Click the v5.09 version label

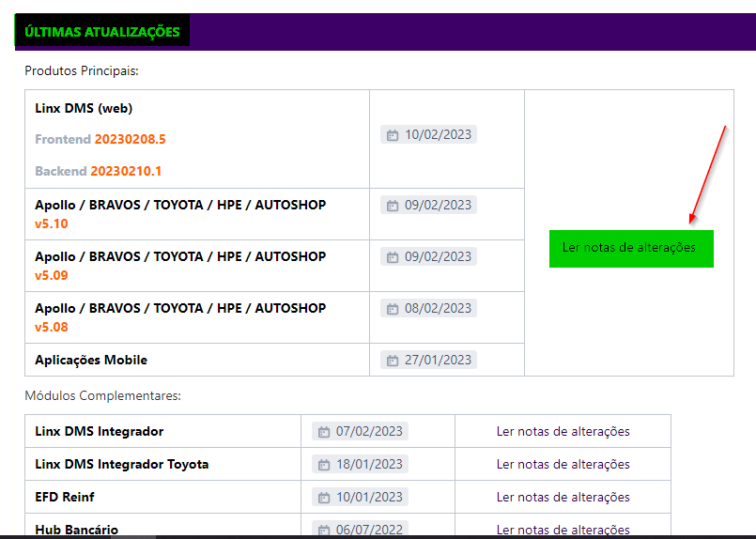pyautogui.click(x=51, y=275)
